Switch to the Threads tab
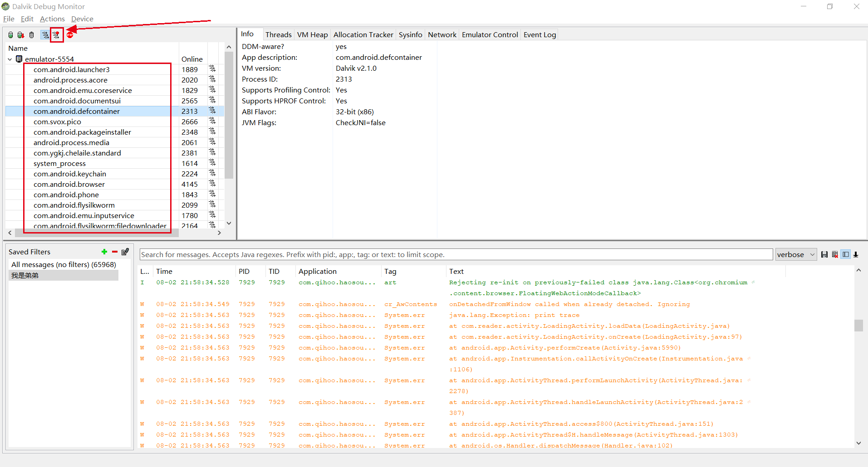Viewport: 868px width, 467px height. coord(278,34)
